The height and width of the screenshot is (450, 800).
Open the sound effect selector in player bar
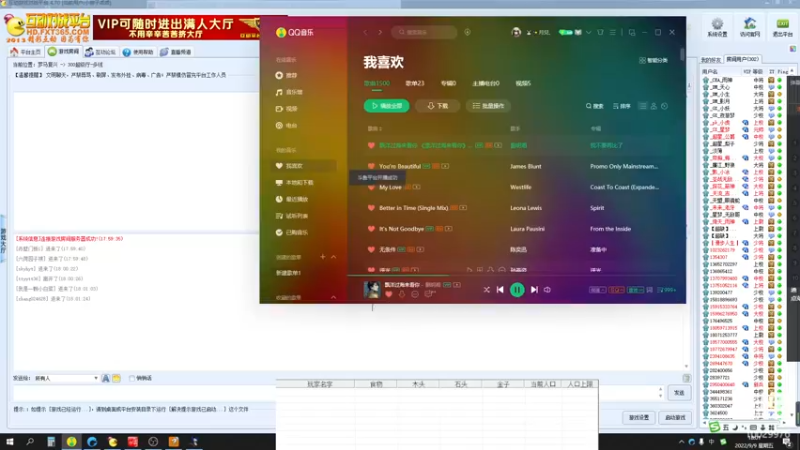pyautogui.click(x=635, y=290)
